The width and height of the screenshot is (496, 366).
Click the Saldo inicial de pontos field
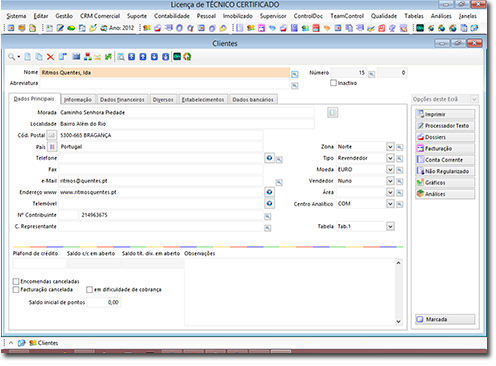(104, 302)
